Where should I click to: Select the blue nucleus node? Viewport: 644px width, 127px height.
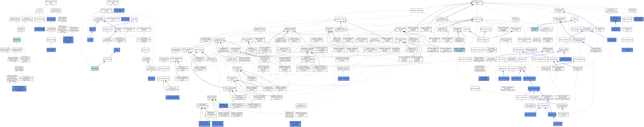point(117,50)
